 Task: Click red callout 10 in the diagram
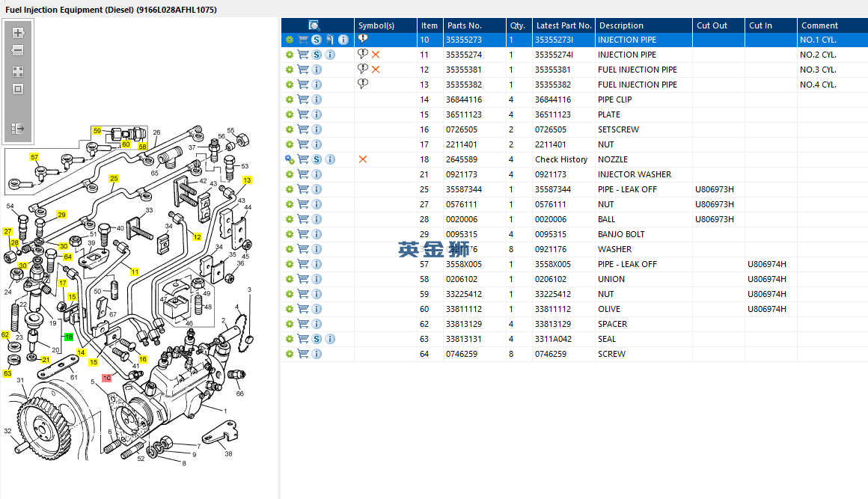(107, 378)
